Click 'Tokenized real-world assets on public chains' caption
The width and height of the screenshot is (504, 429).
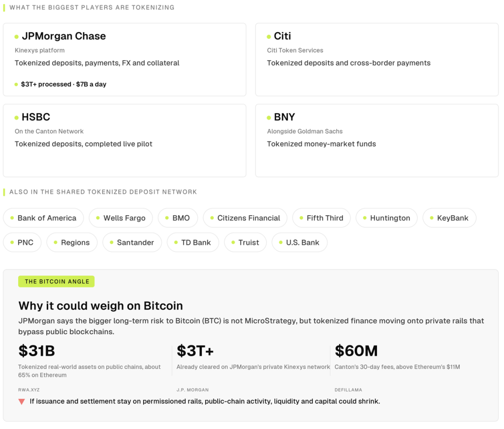pyautogui.click(x=90, y=371)
